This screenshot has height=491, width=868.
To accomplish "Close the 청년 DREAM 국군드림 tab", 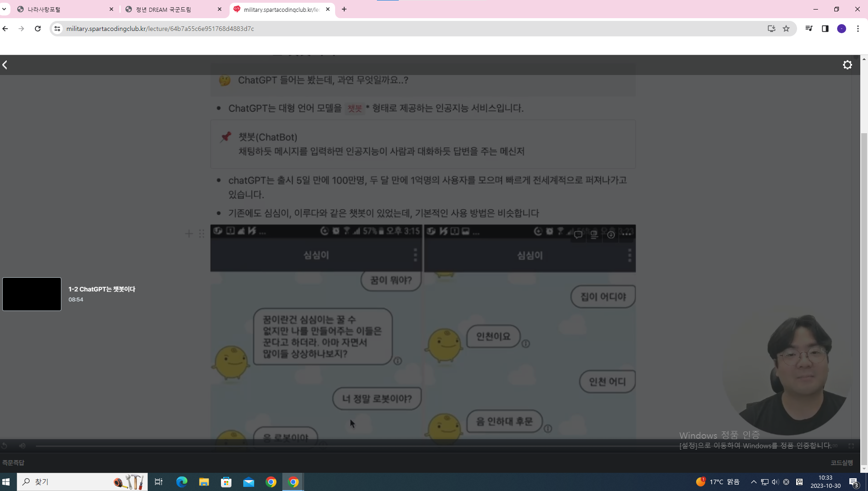I will tap(220, 9).
